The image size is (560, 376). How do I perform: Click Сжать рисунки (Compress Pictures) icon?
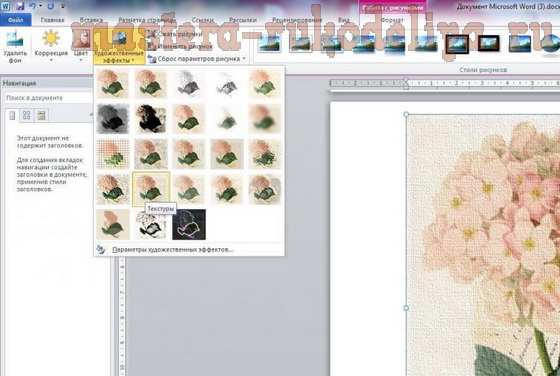pyautogui.click(x=151, y=35)
